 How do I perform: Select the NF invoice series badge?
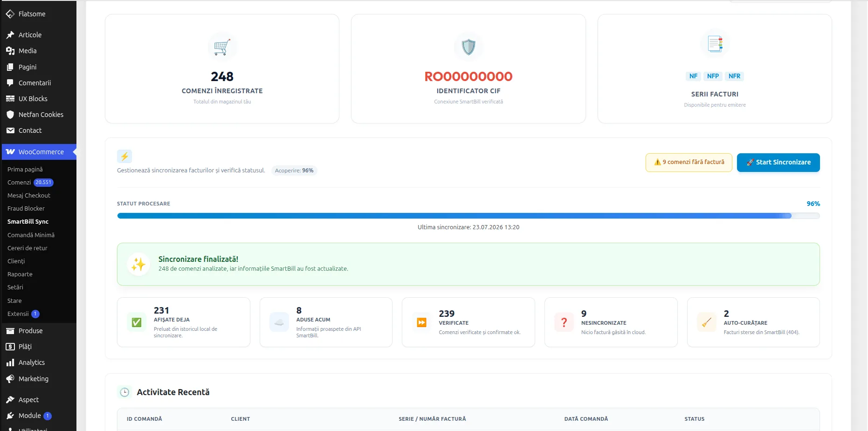tap(694, 76)
